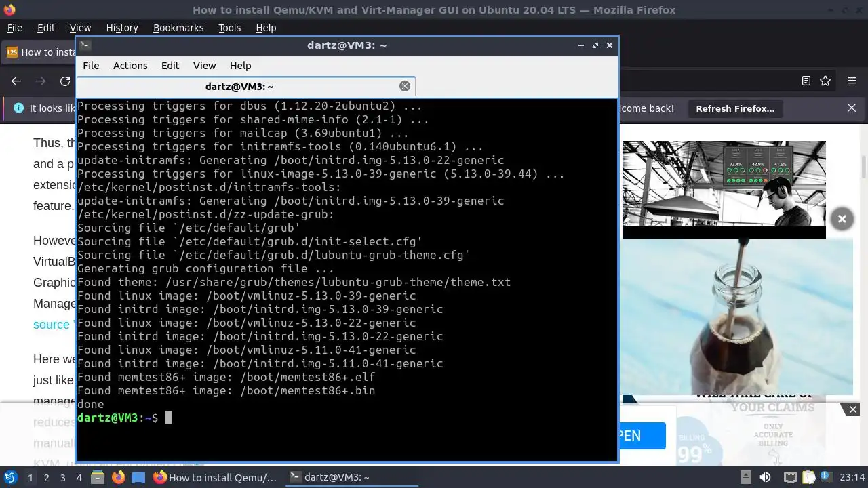The height and width of the screenshot is (488, 868).
Task: Open the Firefox Edit menu
Action: coord(46,28)
